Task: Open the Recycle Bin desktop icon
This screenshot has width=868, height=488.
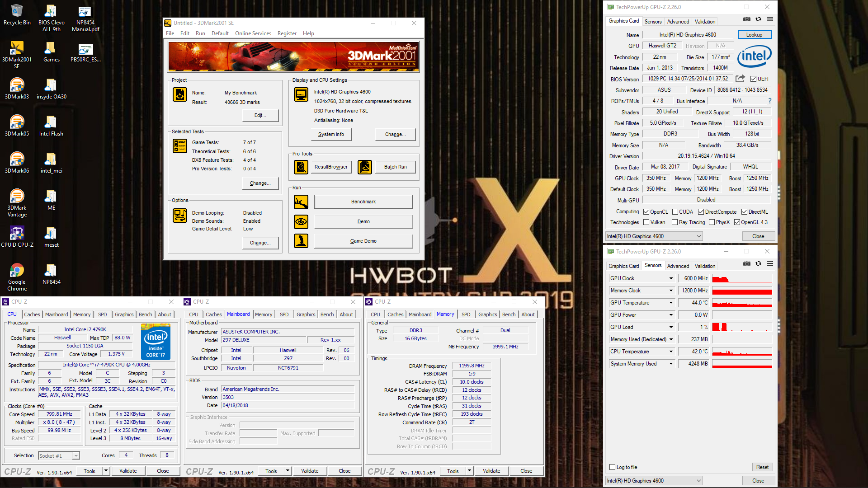Action: coord(17,14)
